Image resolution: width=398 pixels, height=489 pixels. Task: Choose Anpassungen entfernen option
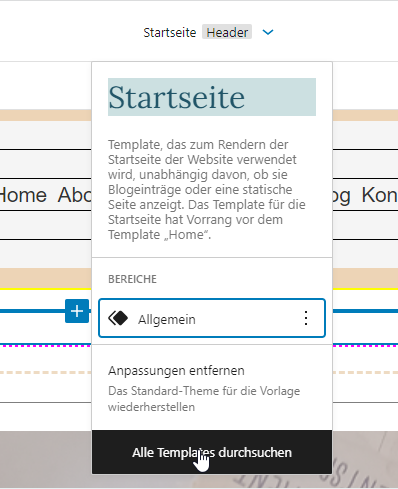[x=176, y=371]
